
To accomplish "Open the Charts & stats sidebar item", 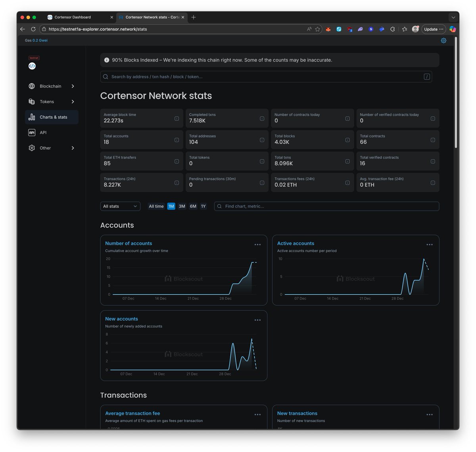I will point(52,117).
